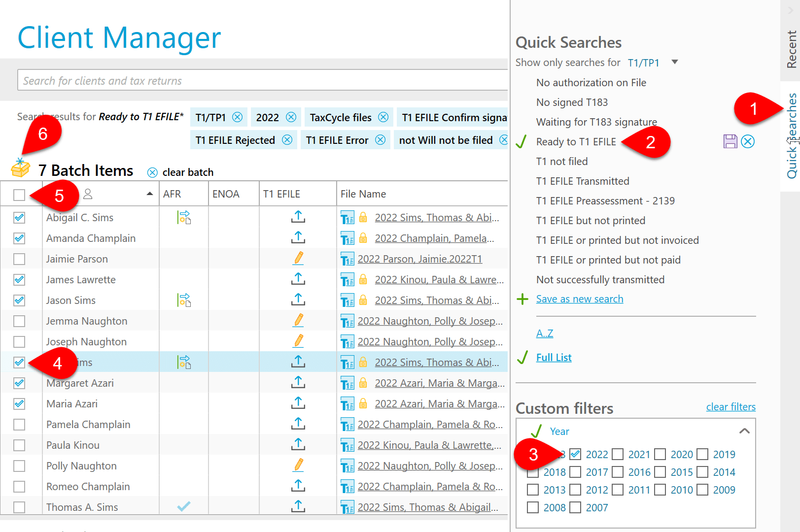This screenshot has height=532, width=800.
Task: Click the name Polly Naughton
Action: coord(81,466)
